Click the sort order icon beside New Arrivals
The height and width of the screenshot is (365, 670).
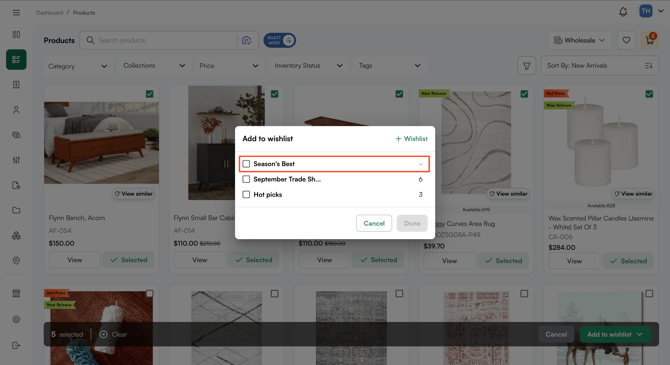[649, 65]
